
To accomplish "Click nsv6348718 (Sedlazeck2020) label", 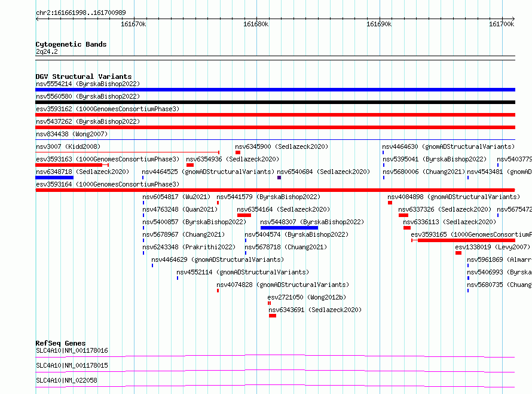I will (x=82, y=172).
